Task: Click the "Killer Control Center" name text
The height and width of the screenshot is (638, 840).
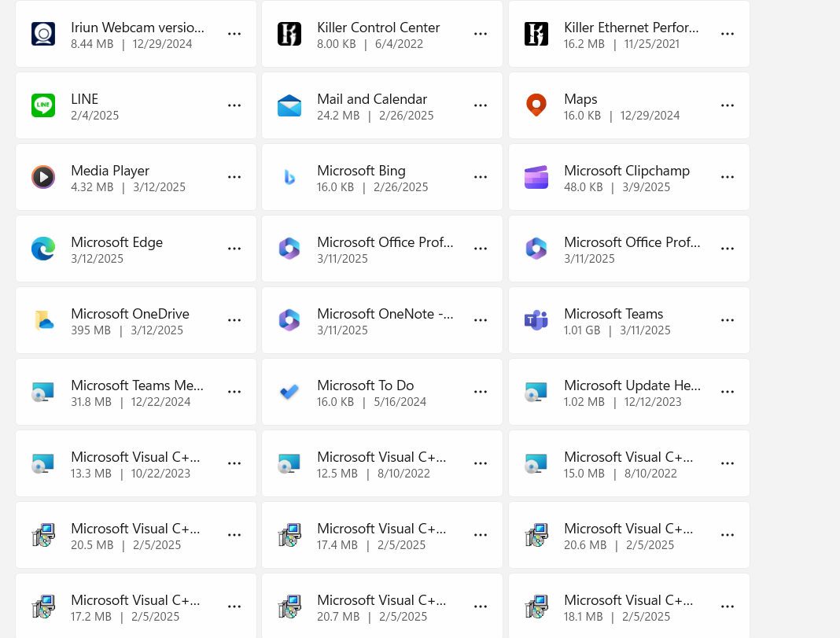Action: pyautogui.click(x=378, y=28)
